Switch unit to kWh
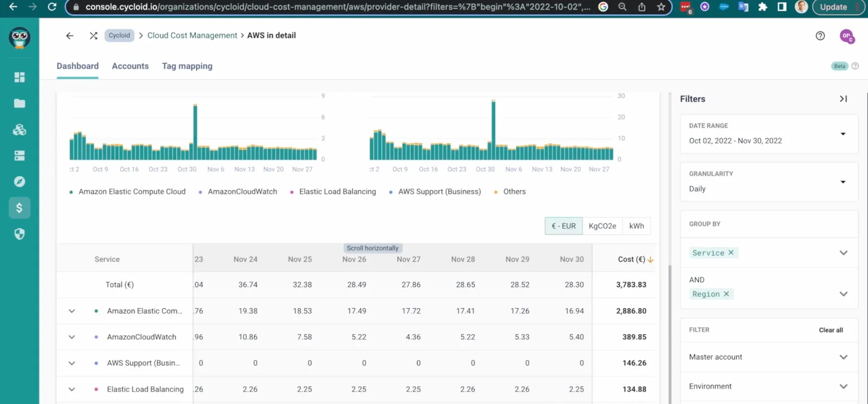Viewport: 868px width, 404px height. (x=636, y=226)
